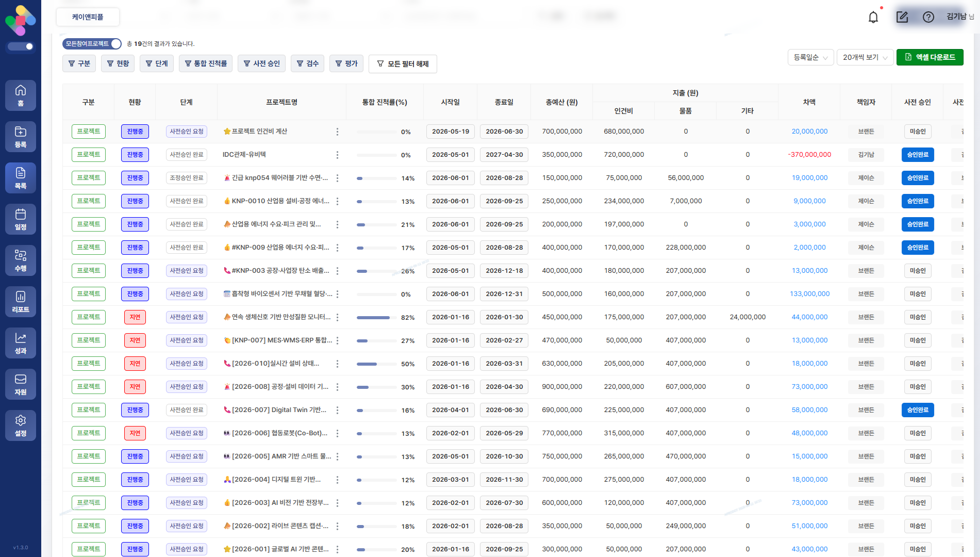Open 수행 in the sidebar
The image size is (980, 557).
[x=21, y=260]
